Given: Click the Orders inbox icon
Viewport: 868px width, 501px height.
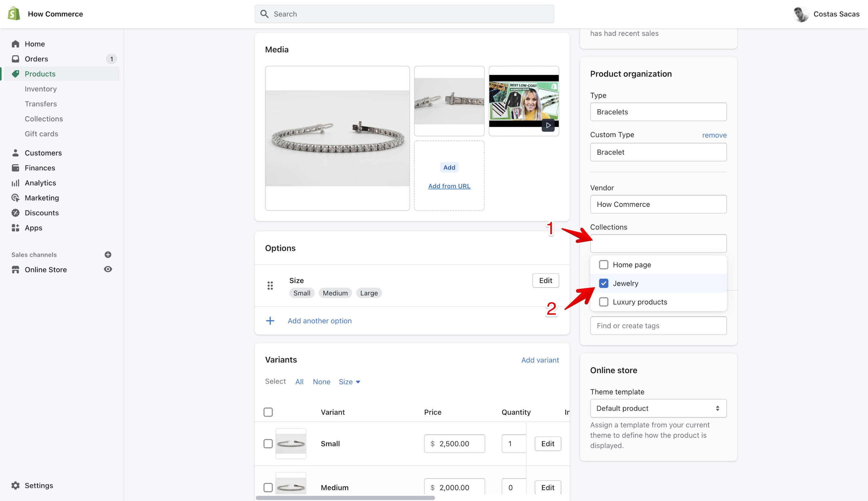Looking at the screenshot, I should click(15, 59).
